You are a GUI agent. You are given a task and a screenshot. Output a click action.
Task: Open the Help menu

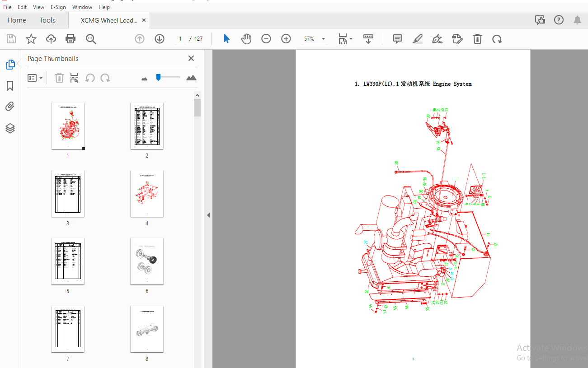click(104, 7)
